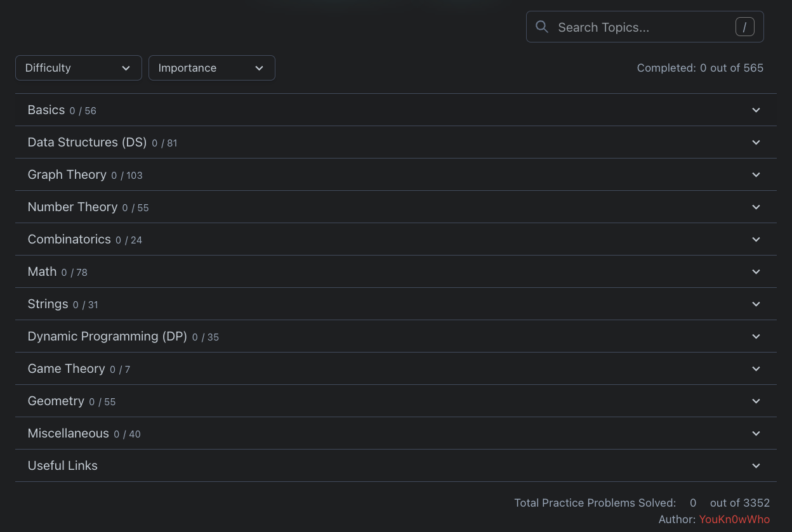The width and height of the screenshot is (792, 532).
Task: Toggle the Number Theory chevron icon
Action: 756,207
